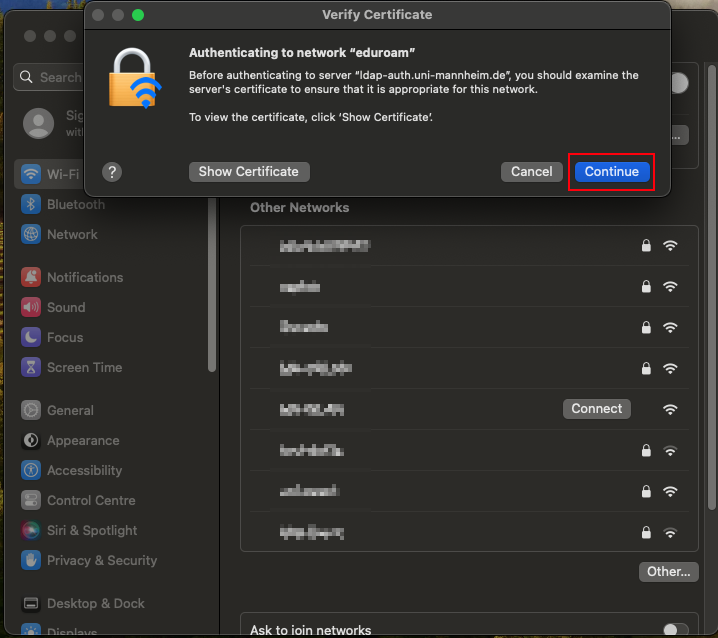Click the Details ellipsis button behind the dialog
Viewport: 718px width, 638px height.
point(680,136)
